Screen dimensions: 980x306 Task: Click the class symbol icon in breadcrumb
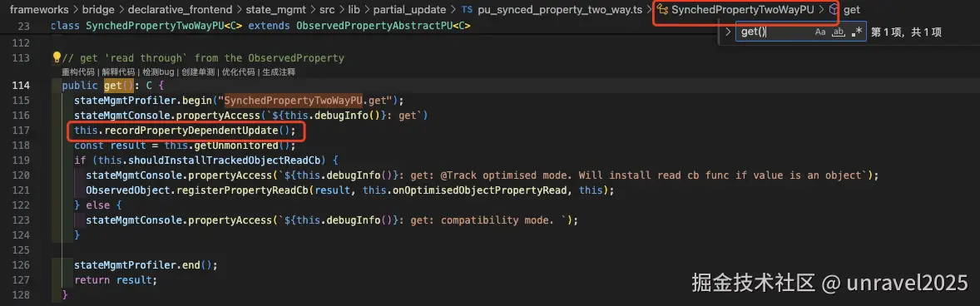pos(662,10)
